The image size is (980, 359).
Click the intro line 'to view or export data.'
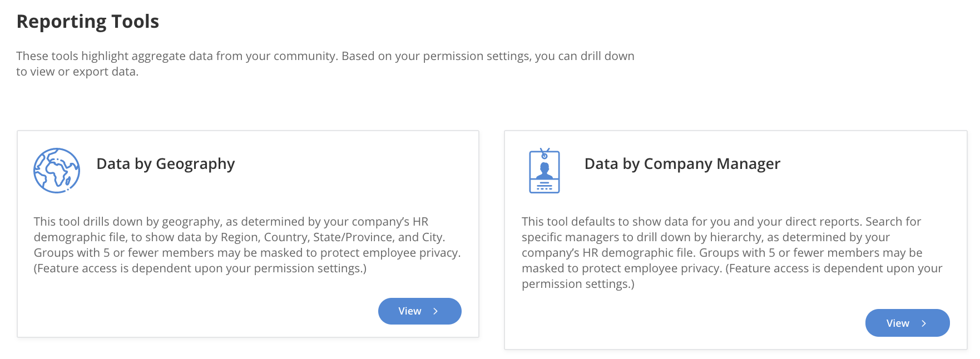click(77, 72)
